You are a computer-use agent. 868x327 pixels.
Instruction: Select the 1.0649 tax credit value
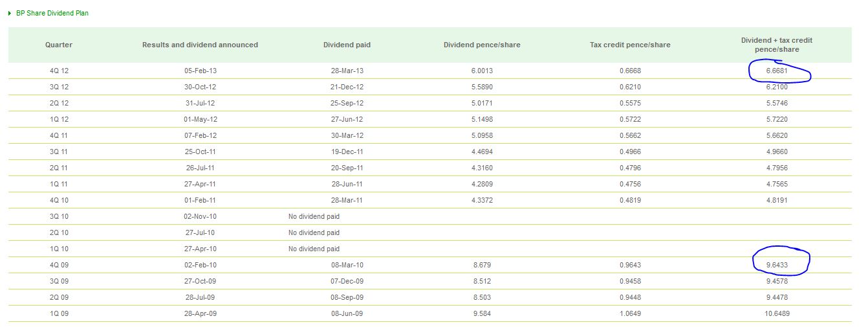coord(630,313)
